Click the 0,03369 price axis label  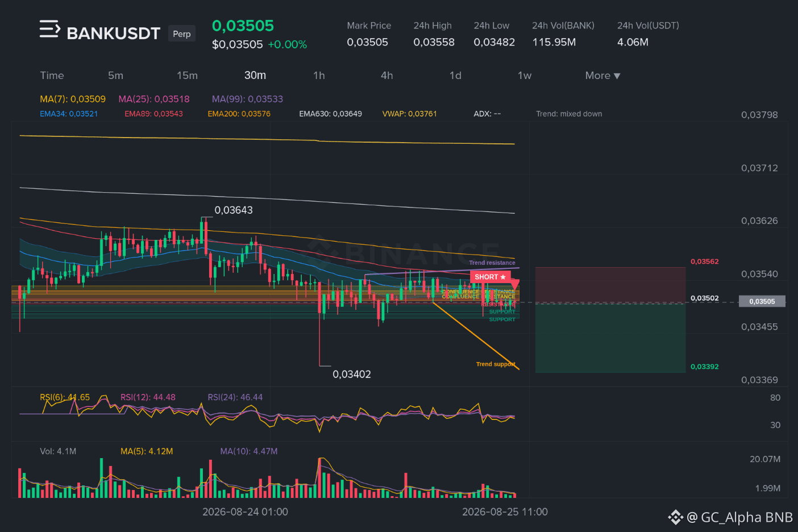759,380
